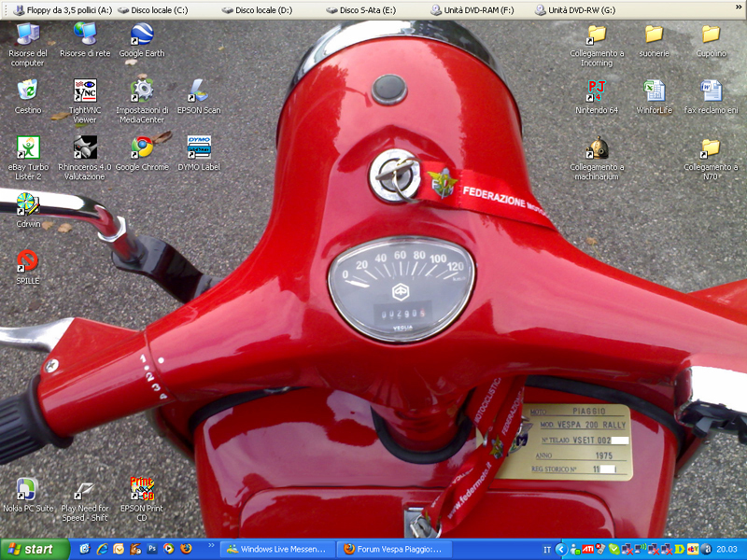Click the taskbar clock showing 20.03
Viewport: 747px width, 560px height.
[x=726, y=550]
